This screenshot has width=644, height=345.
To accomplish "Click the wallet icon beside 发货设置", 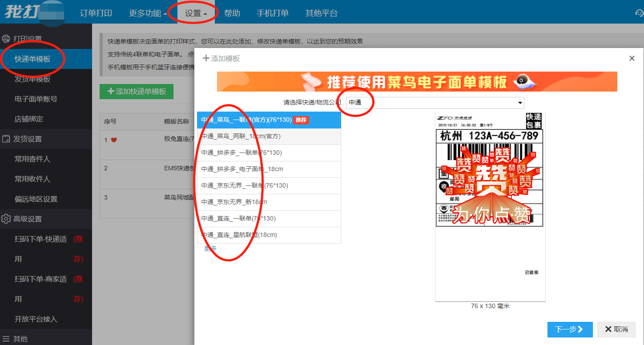I will pos(6,139).
